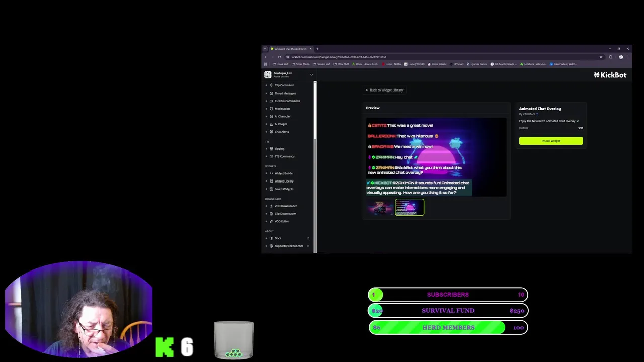Screen dimensions: 644x362
Task: Click the Herd Members goal progress bar
Action: (x=448, y=328)
